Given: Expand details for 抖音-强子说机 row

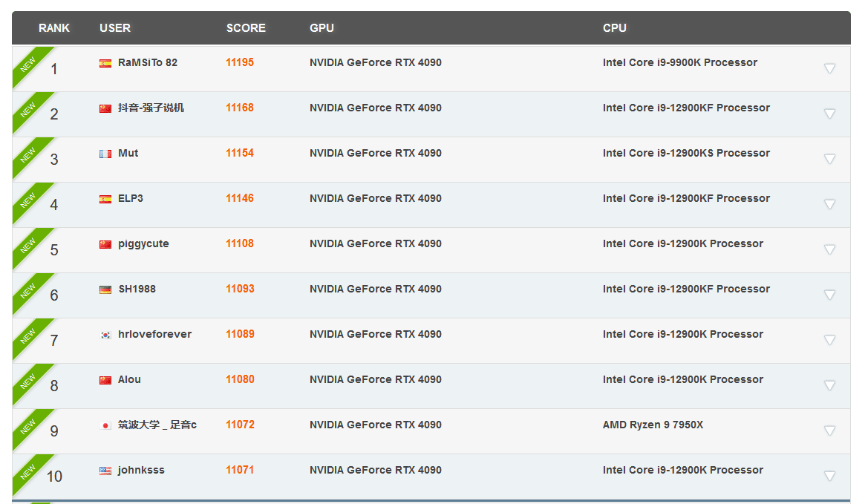Looking at the screenshot, I should [829, 114].
